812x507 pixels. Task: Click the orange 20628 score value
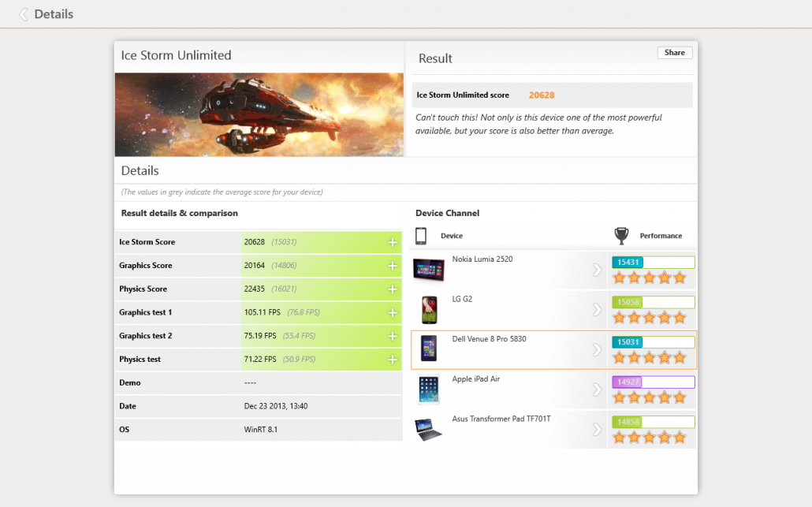[542, 95]
